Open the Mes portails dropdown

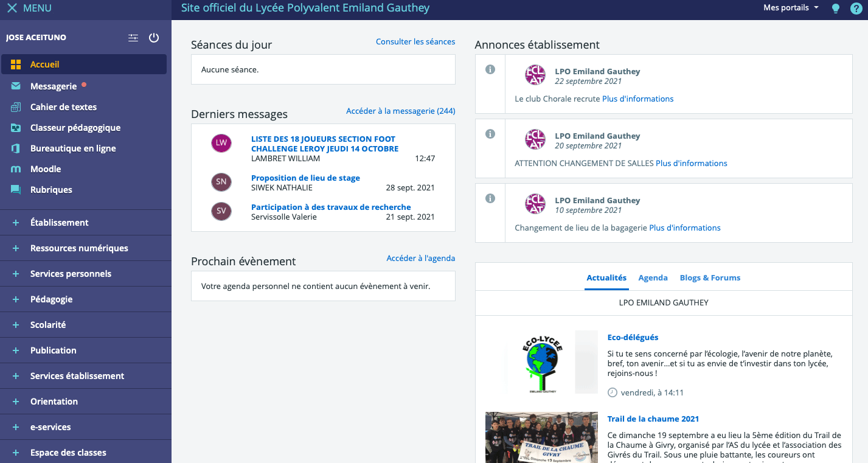tap(791, 8)
